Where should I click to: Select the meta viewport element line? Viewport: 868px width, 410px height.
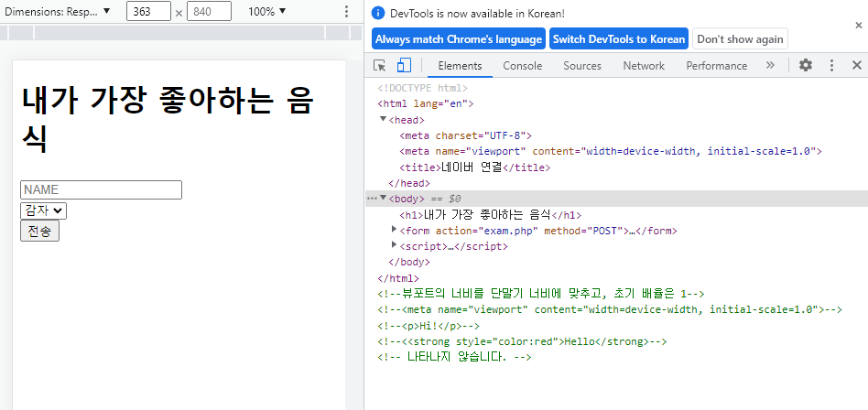(x=610, y=151)
